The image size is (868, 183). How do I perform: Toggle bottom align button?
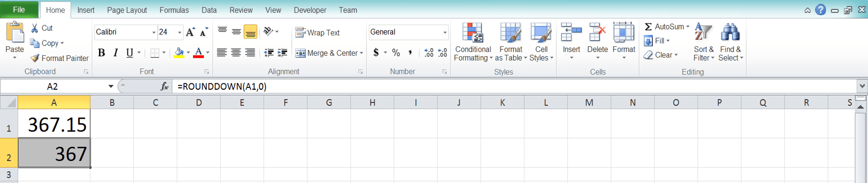pos(250,32)
